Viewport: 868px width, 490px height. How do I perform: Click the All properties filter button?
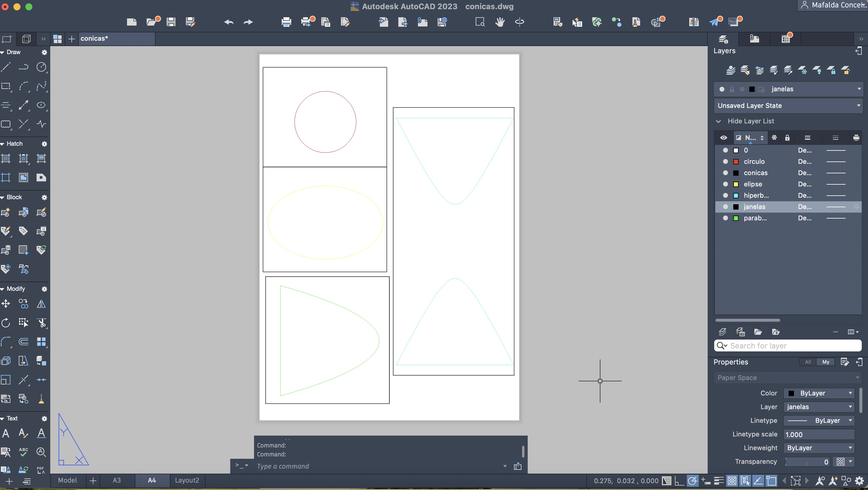pyautogui.click(x=808, y=362)
